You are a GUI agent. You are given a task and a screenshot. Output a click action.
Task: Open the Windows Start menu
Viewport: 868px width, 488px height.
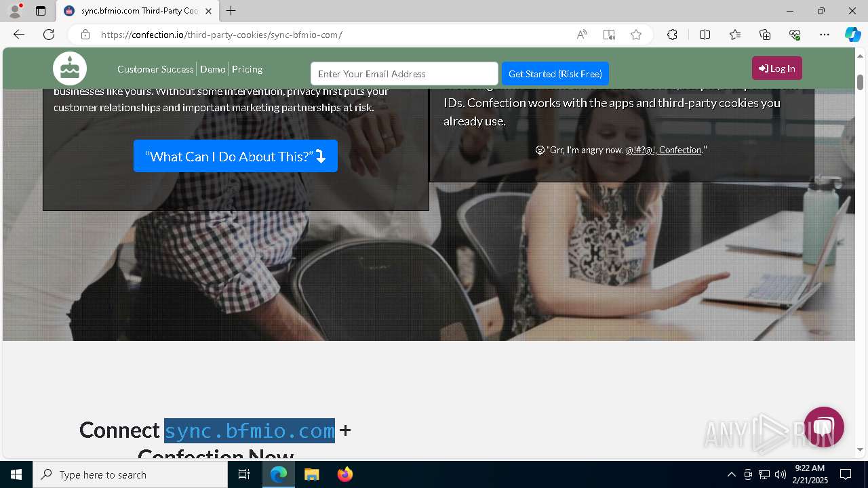coord(16,474)
